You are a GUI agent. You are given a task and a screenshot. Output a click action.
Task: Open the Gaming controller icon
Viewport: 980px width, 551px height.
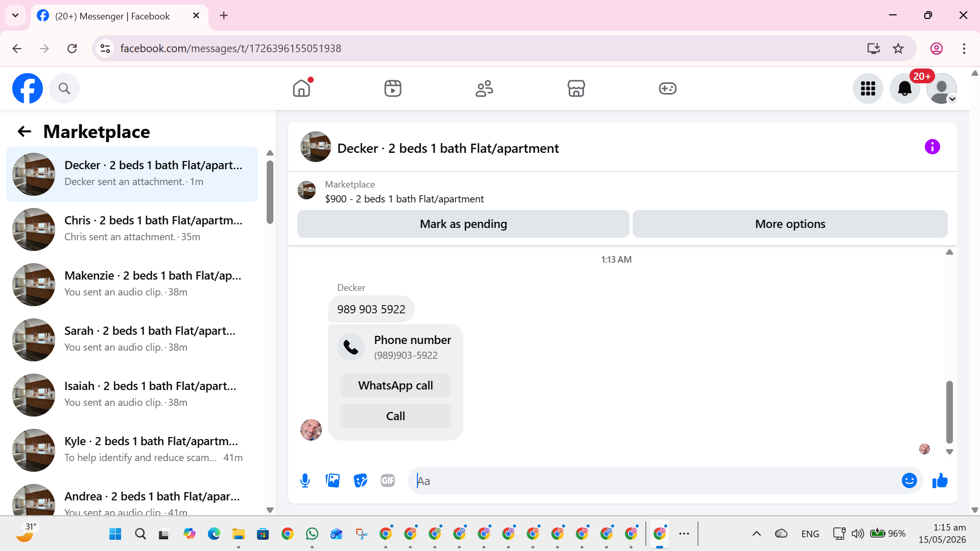point(667,88)
